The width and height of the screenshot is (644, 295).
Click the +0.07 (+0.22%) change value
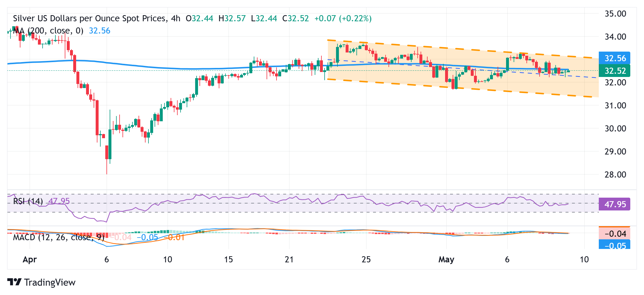point(343,18)
